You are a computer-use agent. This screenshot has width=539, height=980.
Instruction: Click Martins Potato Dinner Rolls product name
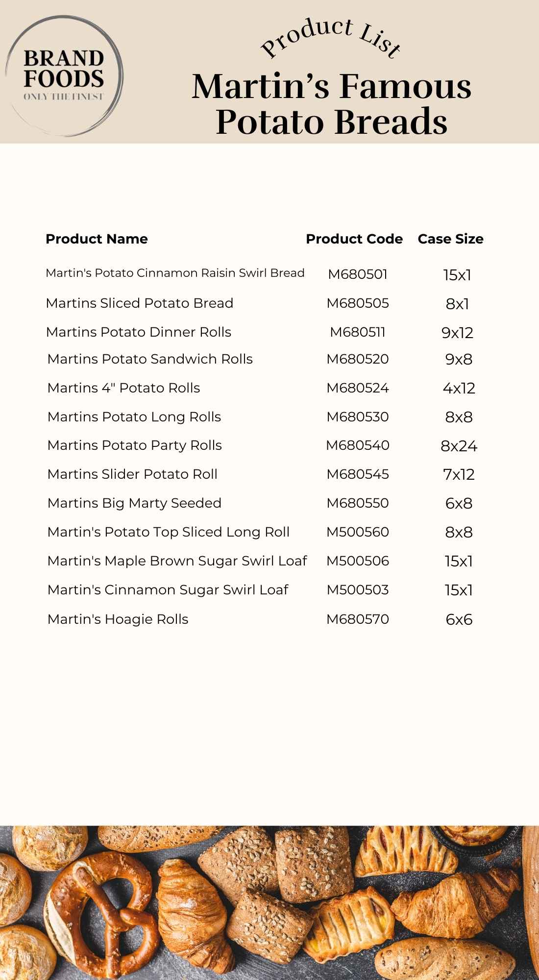138,332
